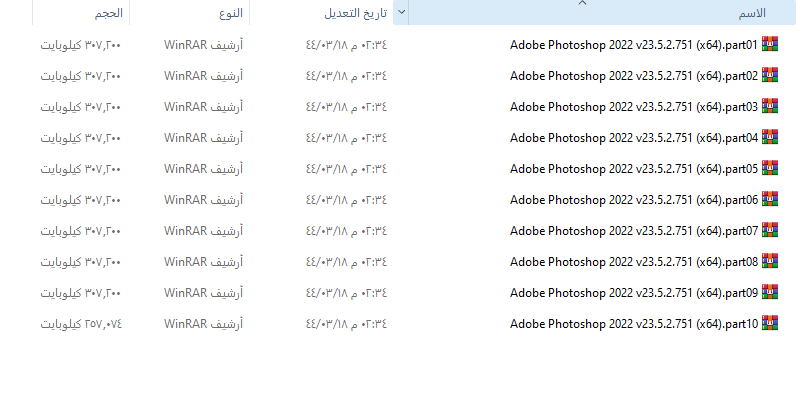Image resolution: width=796 pixels, height=416 pixels.
Task: Select the part08 WinRAR archive icon
Action: [770, 261]
